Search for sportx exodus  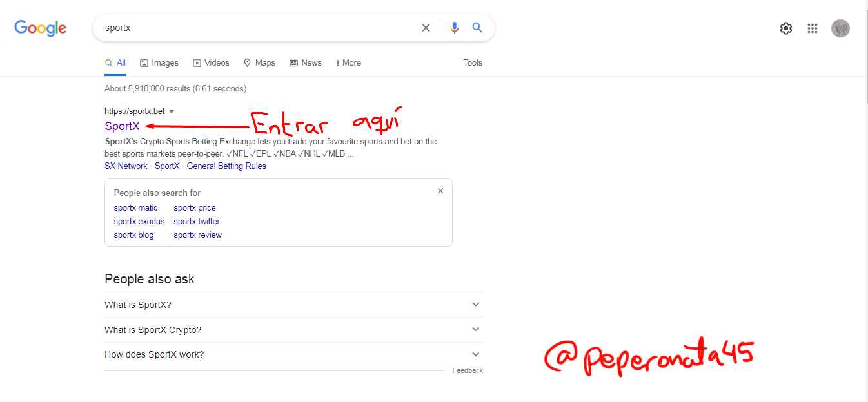139,222
